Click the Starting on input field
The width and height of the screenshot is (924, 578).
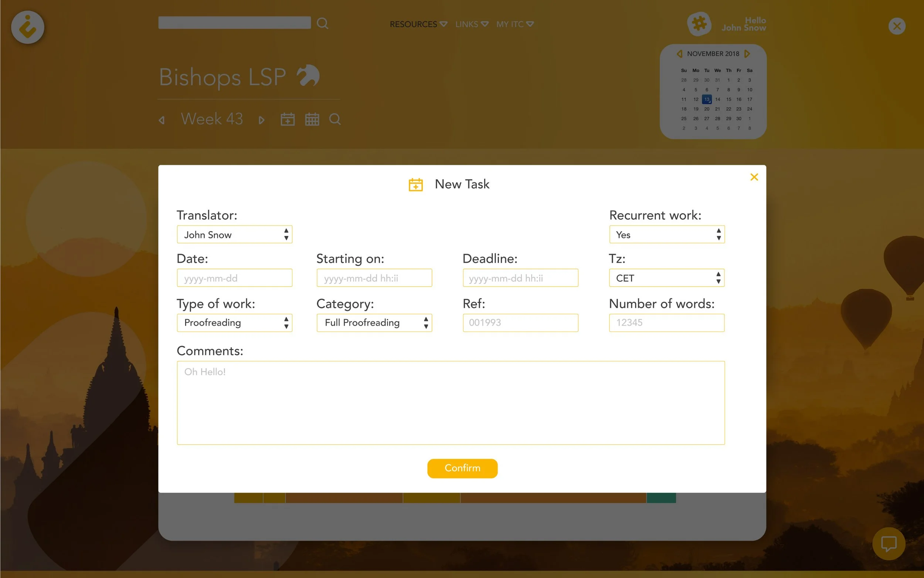[374, 278]
